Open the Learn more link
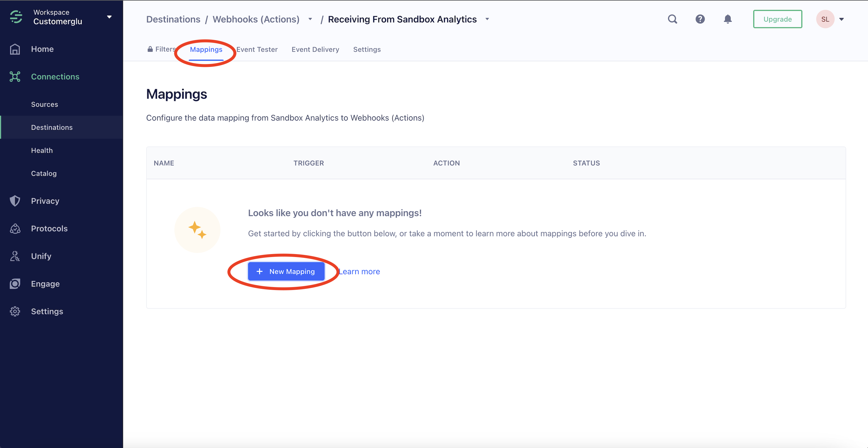 pyautogui.click(x=359, y=271)
